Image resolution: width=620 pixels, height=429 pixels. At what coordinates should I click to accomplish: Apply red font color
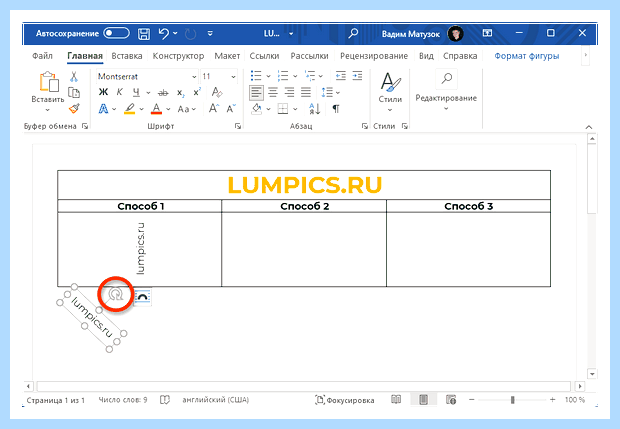click(157, 109)
